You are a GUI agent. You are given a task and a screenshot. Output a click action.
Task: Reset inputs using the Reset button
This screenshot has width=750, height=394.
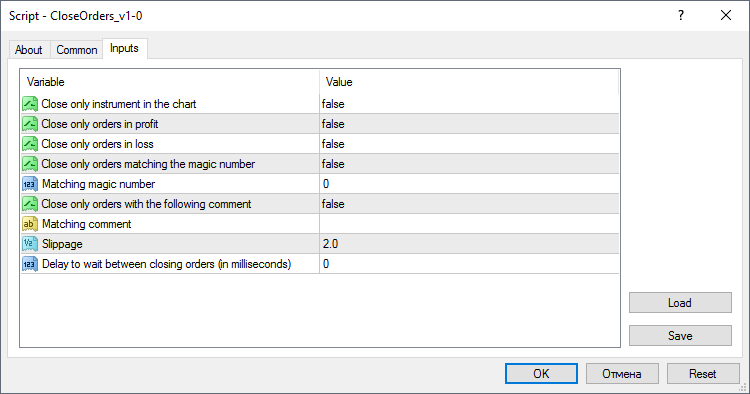tap(703, 373)
